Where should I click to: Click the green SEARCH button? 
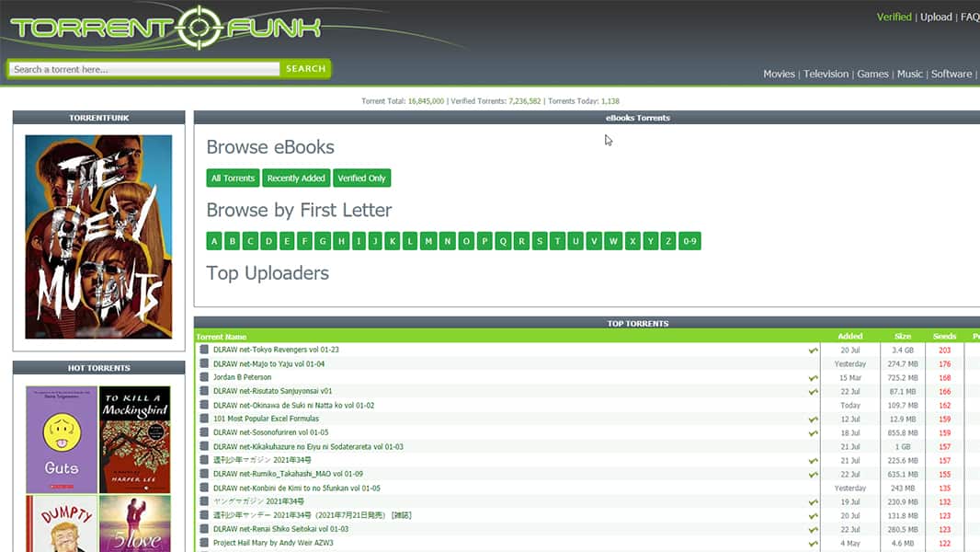coord(305,69)
